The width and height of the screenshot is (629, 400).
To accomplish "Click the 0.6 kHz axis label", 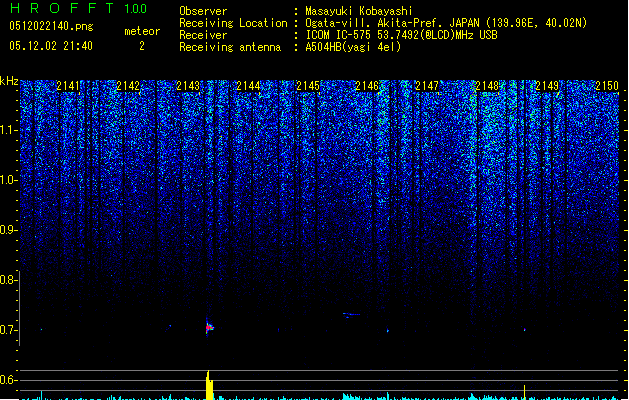I will click(9, 380).
